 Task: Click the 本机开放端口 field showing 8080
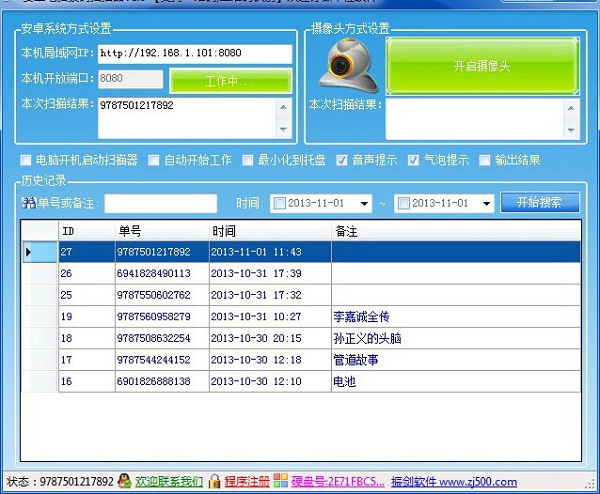(x=130, y=79)
